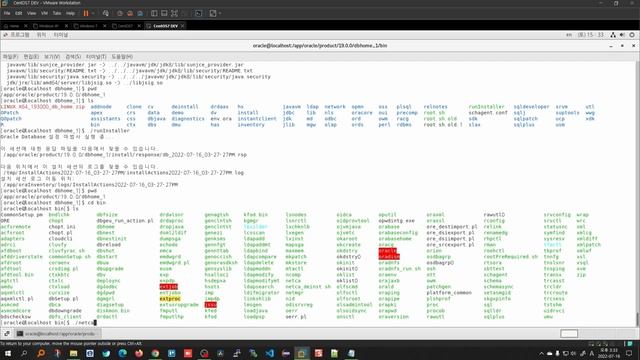This screenshot has width=640, height=360.
Task: Click the workspace switcher box in bottom panel
Action: click(x=569, y=334)
